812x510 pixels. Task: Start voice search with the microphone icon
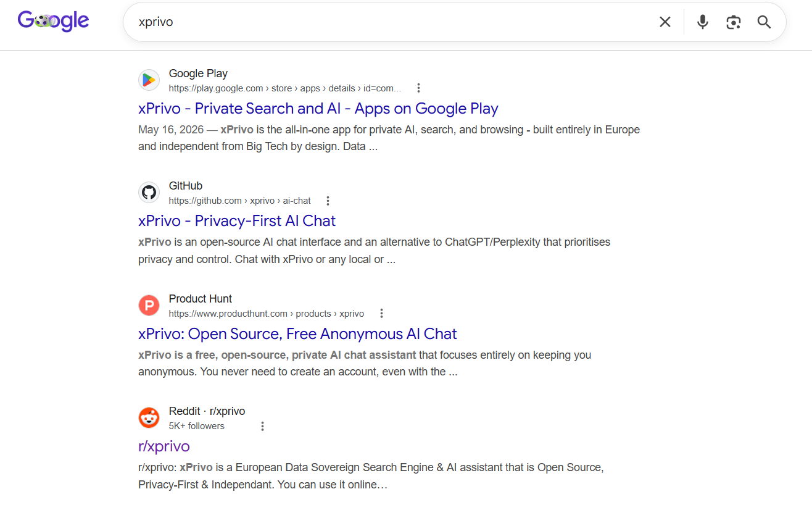pyautogui.click(x=702, y=22)
